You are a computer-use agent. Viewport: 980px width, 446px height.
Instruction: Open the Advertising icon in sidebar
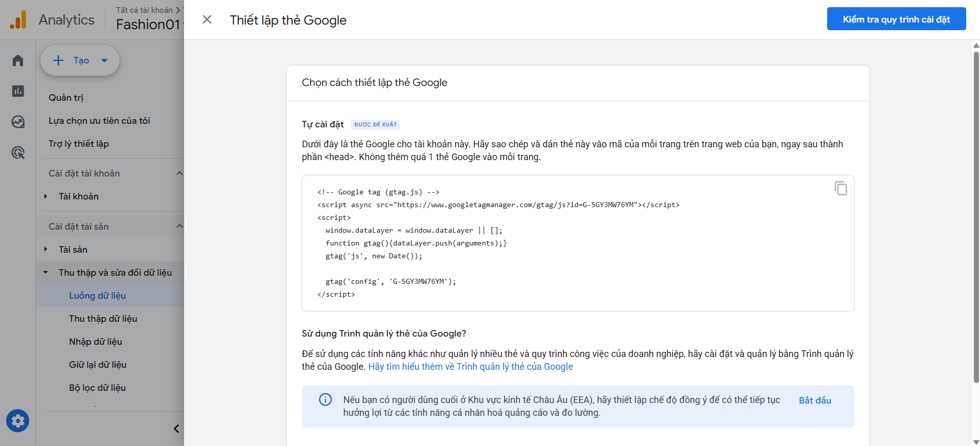18,152
